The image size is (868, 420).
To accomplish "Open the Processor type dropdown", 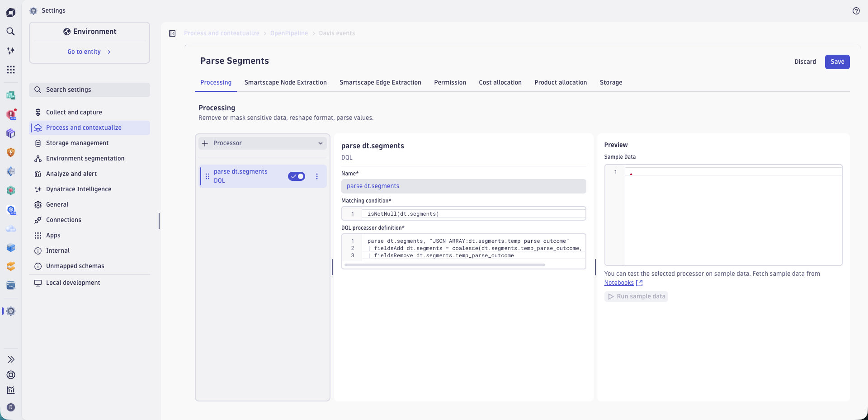I will (320, 143).
